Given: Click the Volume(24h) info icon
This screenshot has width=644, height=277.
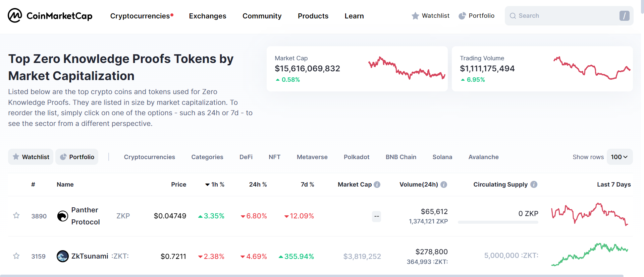Looking at the screenshot, I should [444, 185].
